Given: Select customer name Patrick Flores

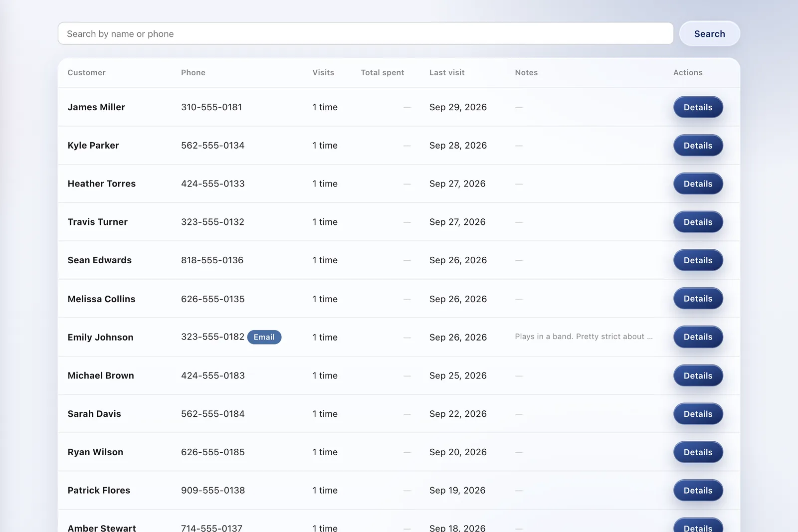Looking at the screenshot, I should (99, 491).
